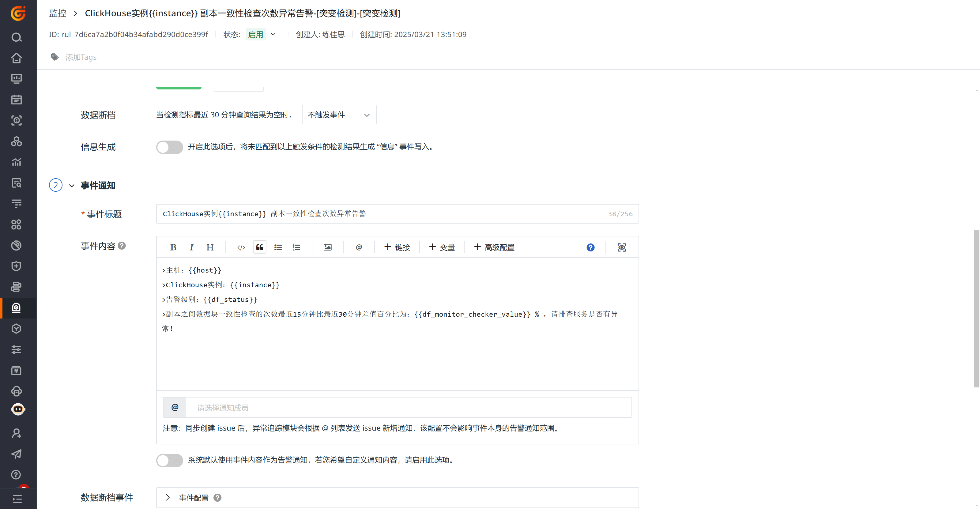Go to the home icon in sidebar
The width and height of the screenshot is (980, 509).
point(16,58)
